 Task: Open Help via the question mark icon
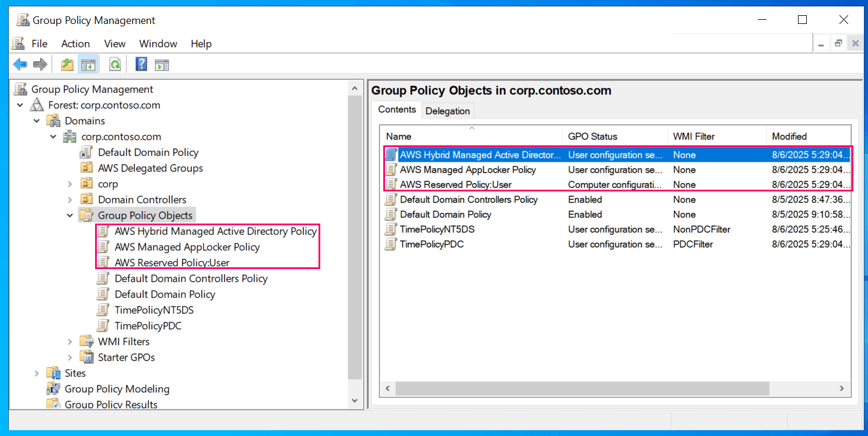(141, 64)
